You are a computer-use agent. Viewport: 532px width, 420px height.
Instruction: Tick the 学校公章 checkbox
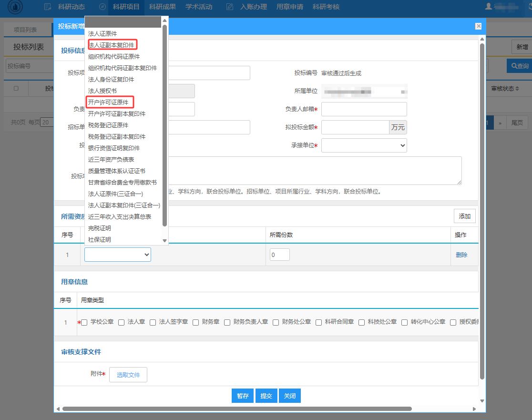click(x=84, y=322)
